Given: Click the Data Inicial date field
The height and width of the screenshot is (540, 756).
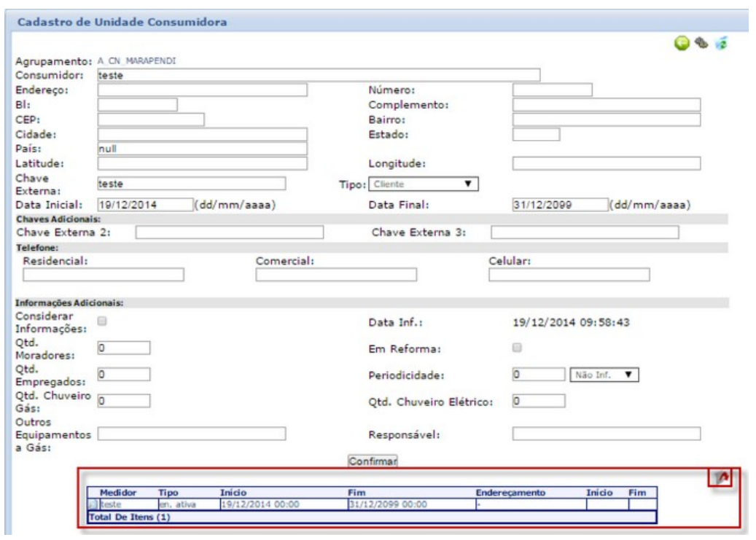Looking at the screenshot, I should click(144, 205).
